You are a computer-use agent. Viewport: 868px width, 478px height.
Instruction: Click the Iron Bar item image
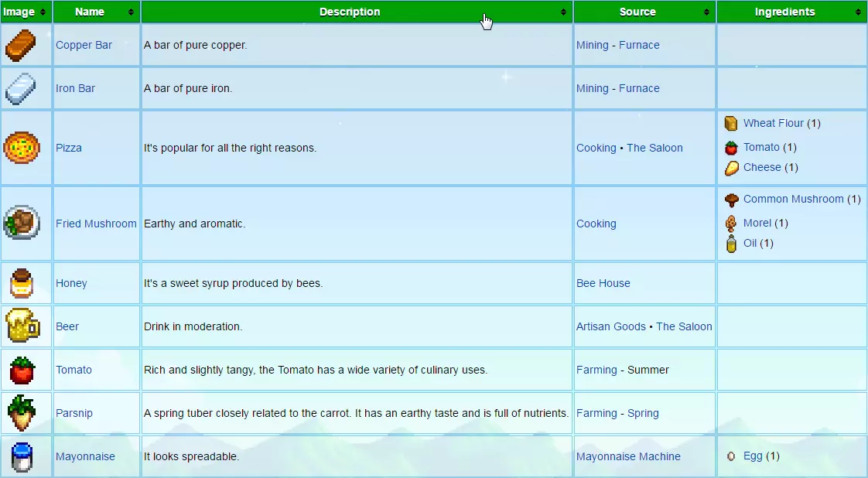(x=20, y=88)
